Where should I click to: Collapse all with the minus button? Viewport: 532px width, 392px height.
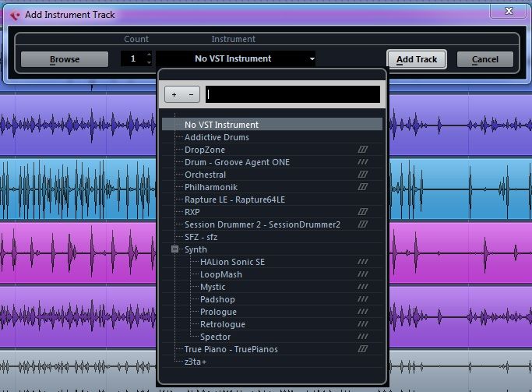pyautogui.click(x=191, y=94)
